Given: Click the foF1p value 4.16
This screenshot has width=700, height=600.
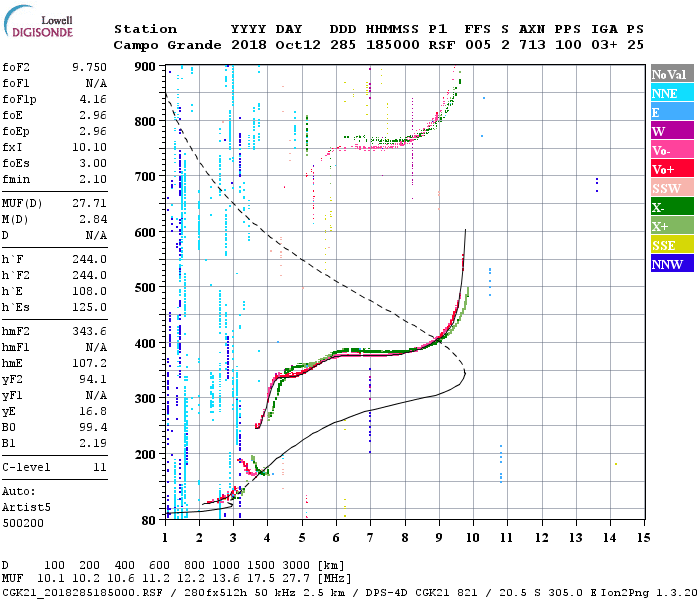Looking at the screenshot, I should point(93,99).
